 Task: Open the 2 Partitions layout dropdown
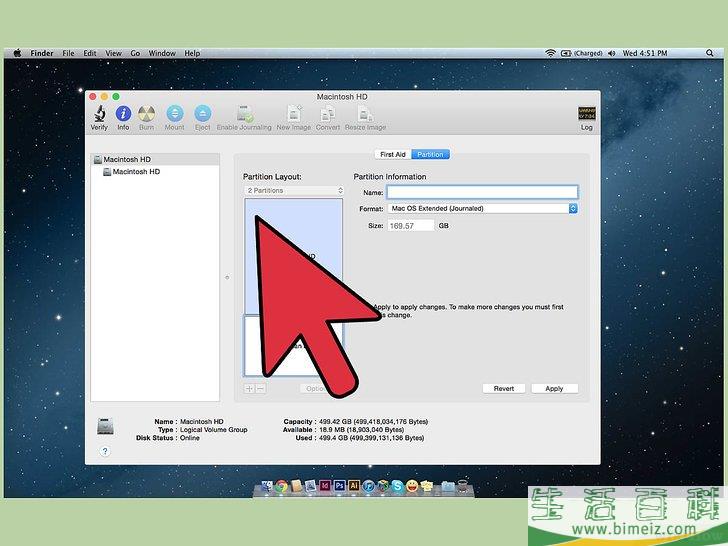(x=294, y=190)
